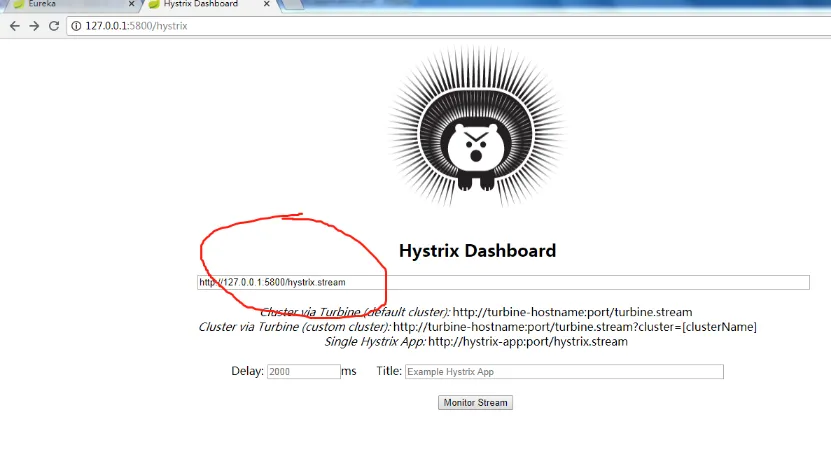Reload the Hystrix page

tap(54, 26)
